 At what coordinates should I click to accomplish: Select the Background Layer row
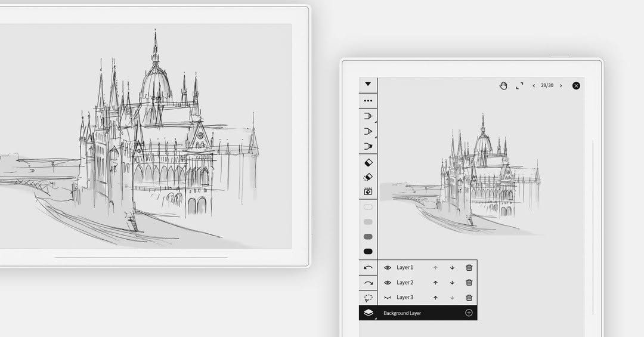(x=418, y=313)
